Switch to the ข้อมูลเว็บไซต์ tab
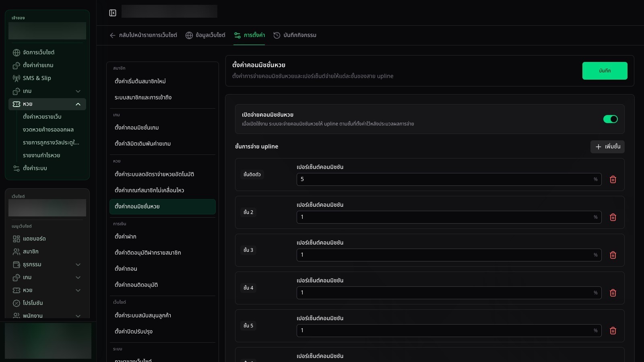644x362 pixels. pos(205,35)
